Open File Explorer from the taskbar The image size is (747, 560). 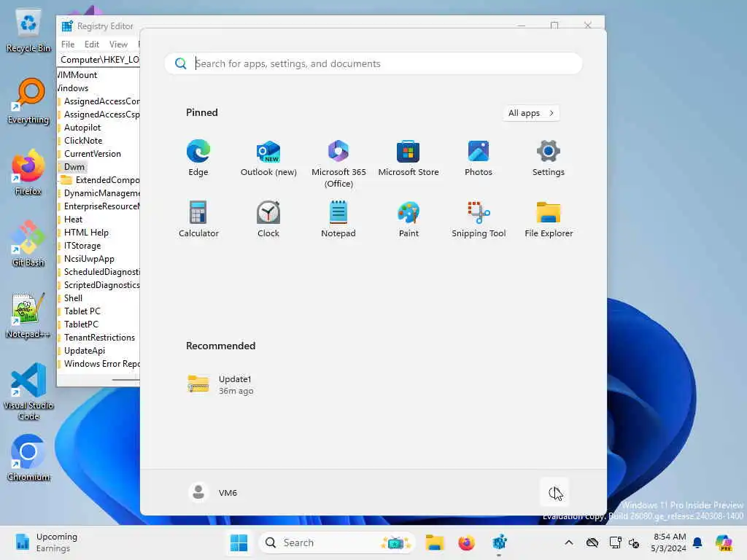click(435, 542)
